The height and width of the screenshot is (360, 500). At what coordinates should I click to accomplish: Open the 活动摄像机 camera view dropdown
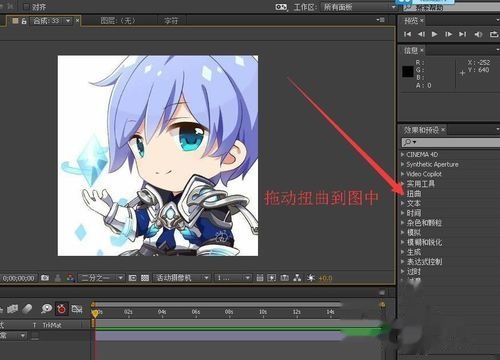182,278
